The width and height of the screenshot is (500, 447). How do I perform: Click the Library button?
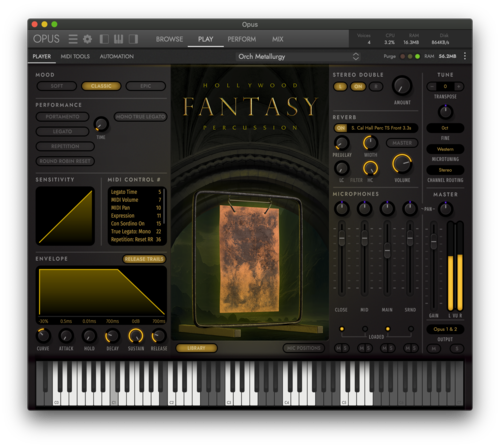pos(196,348)
